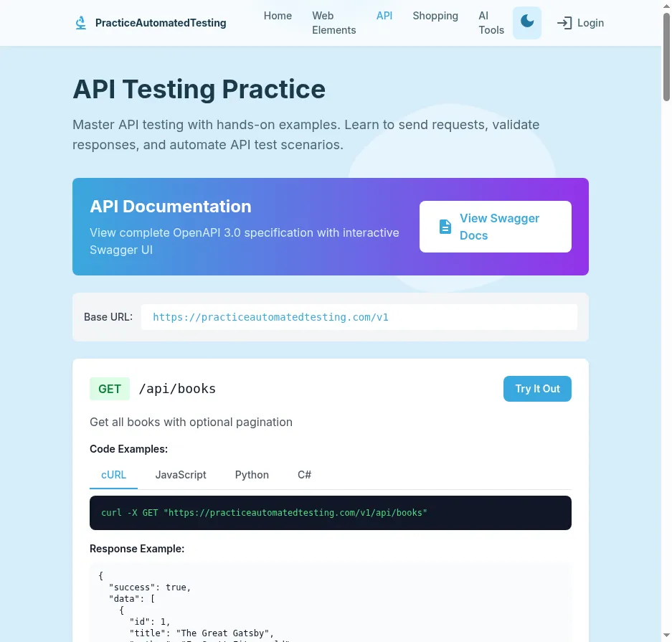Switch to the Python code example tab

tap(252, 474)
